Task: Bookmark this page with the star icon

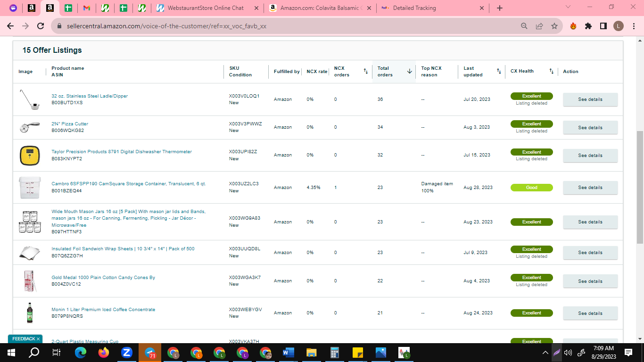Action: pos(554,26)
